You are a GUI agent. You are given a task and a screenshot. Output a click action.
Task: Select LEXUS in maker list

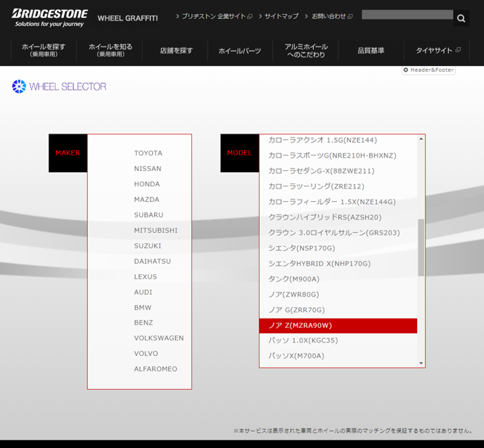[146, 277]
